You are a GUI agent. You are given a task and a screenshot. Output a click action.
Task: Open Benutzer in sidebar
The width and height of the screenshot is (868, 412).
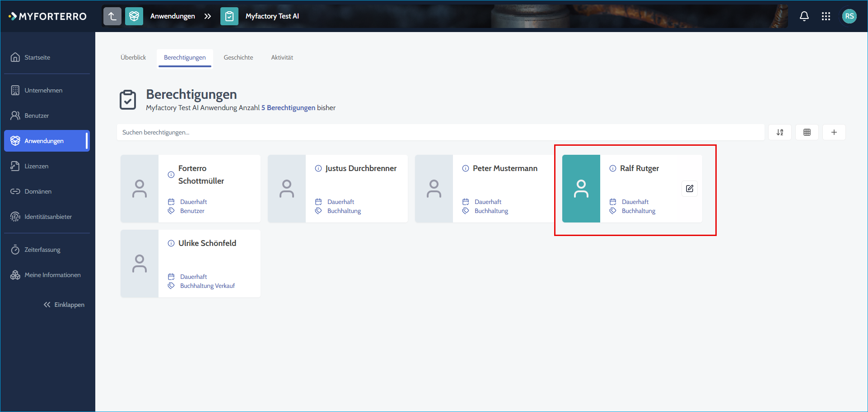pyautogui.click(x=47, y=116)
